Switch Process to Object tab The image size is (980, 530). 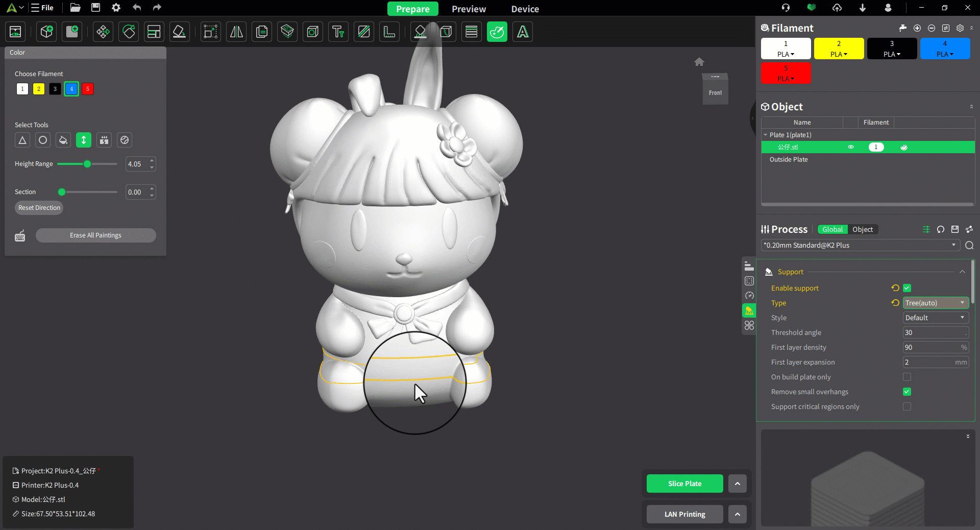pyautogui.click(x=863, y=229)
